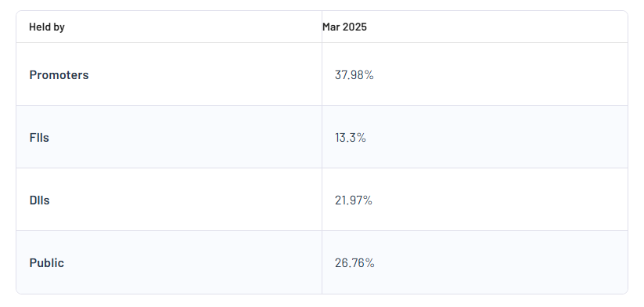Click the word "Held" in the header
This screenshot has width=644, height=307.
(x=40, y=27)
